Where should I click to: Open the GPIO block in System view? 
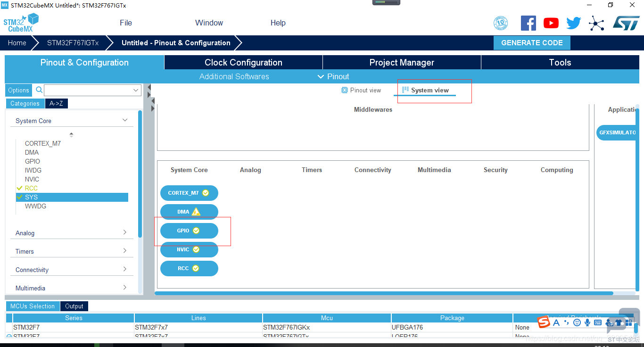point(189,231)
